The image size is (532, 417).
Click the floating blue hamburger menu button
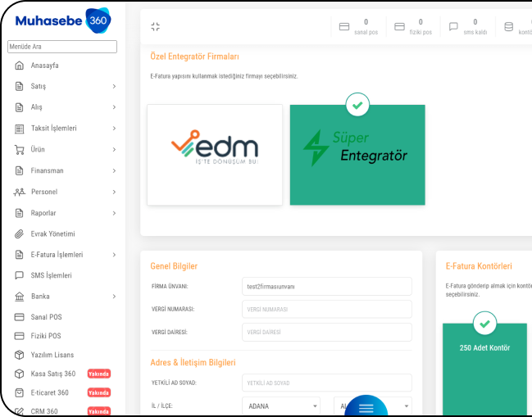(x=366, y=406)
